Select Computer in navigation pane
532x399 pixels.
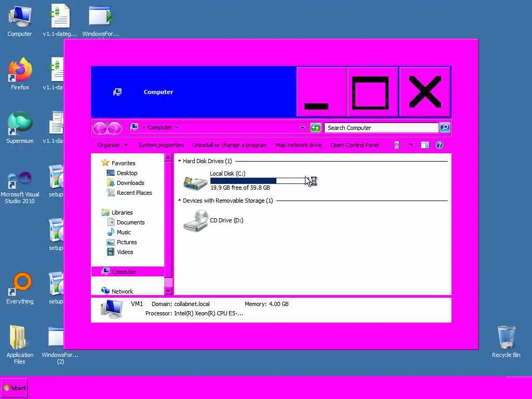tap(128, 271)
